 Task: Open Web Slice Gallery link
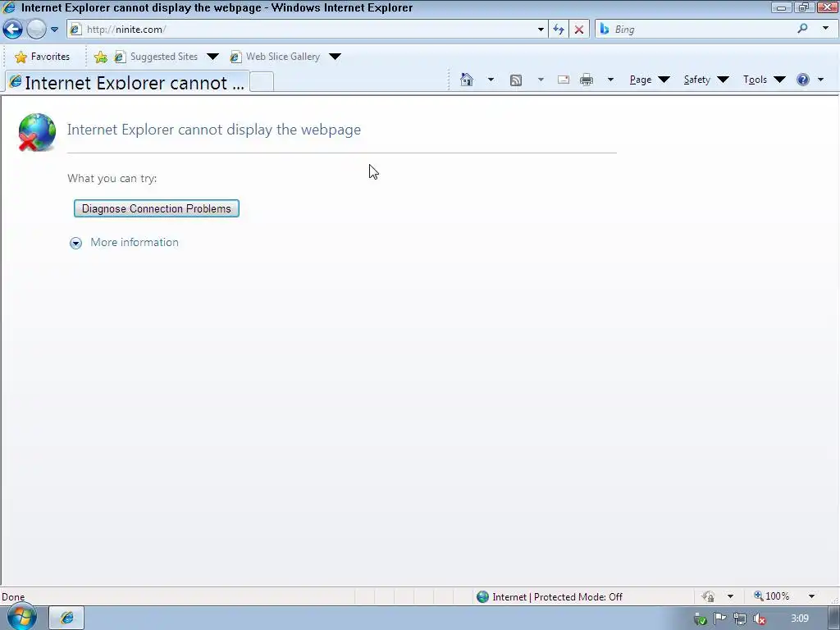[x=276, y=57]
